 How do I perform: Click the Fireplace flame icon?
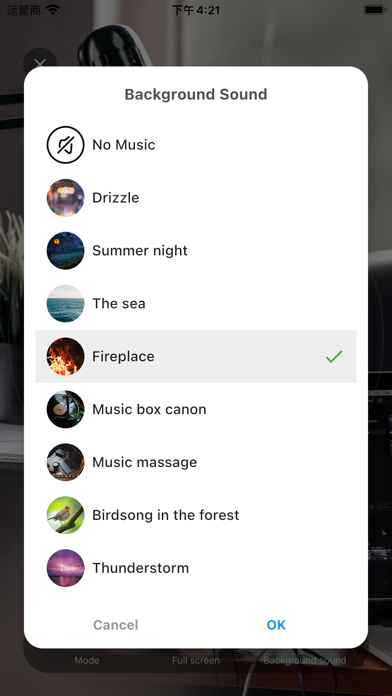point(65,356)
